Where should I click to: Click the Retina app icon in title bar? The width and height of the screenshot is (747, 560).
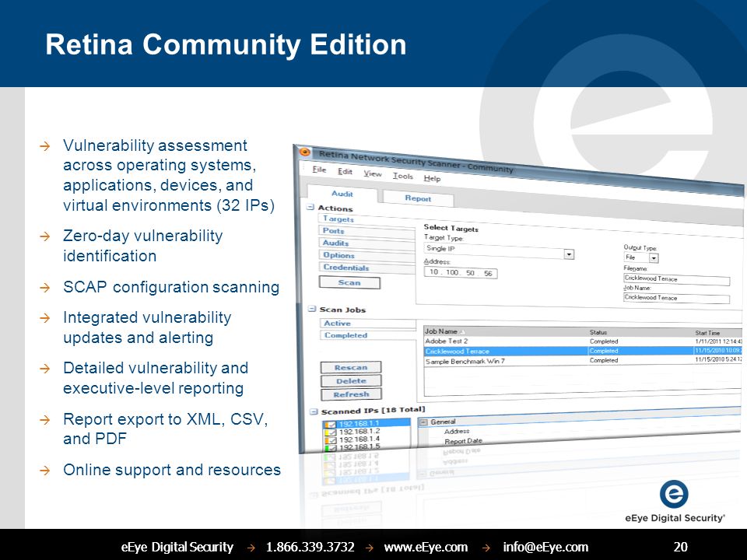coord(304,152)
